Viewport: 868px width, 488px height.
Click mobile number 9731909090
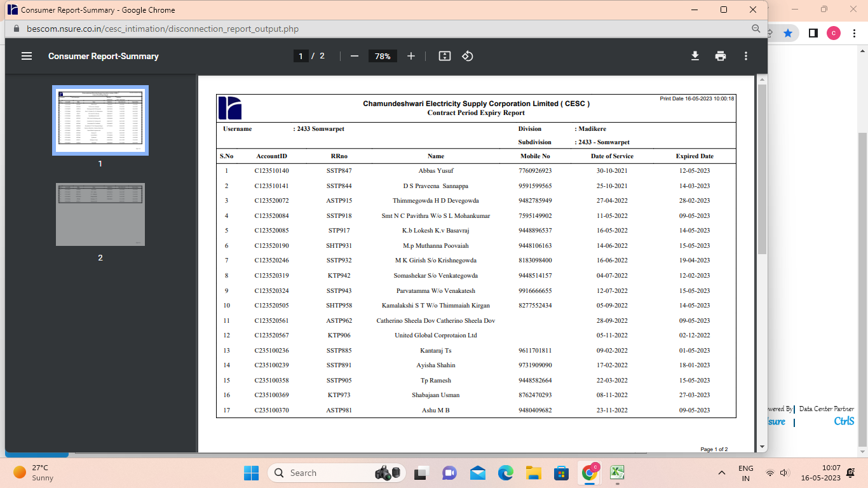(535, 365)
